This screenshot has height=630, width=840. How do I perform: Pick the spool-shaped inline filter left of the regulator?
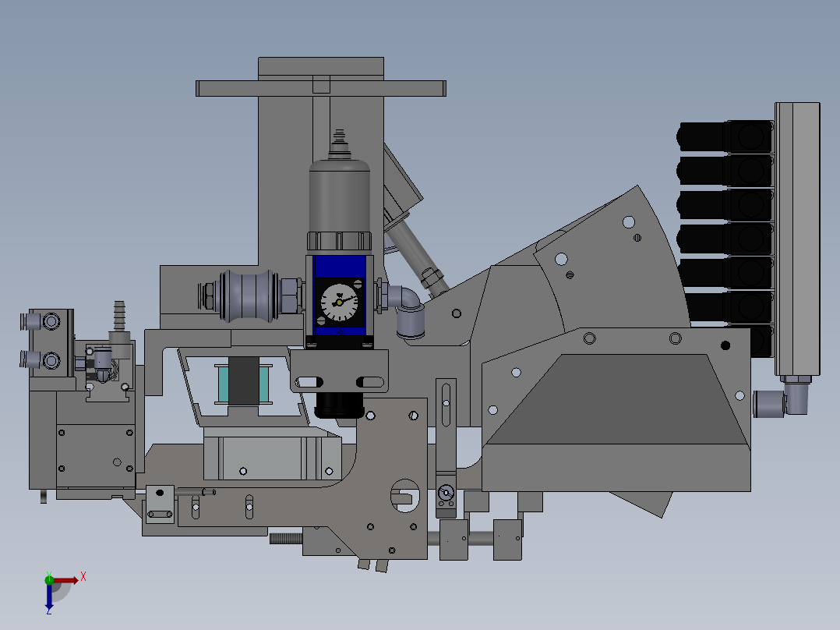[249, 296]
